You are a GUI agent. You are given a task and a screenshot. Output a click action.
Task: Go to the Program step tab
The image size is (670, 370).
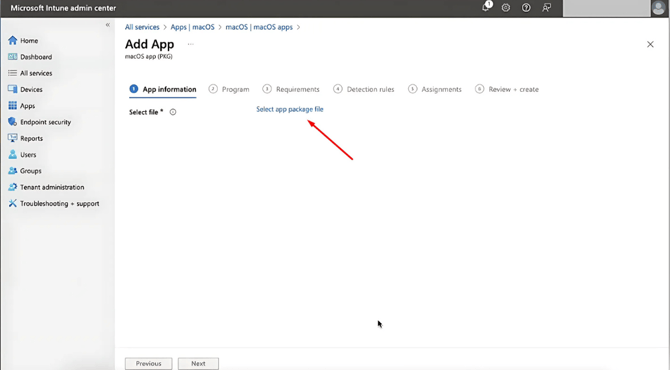(229, 89)
